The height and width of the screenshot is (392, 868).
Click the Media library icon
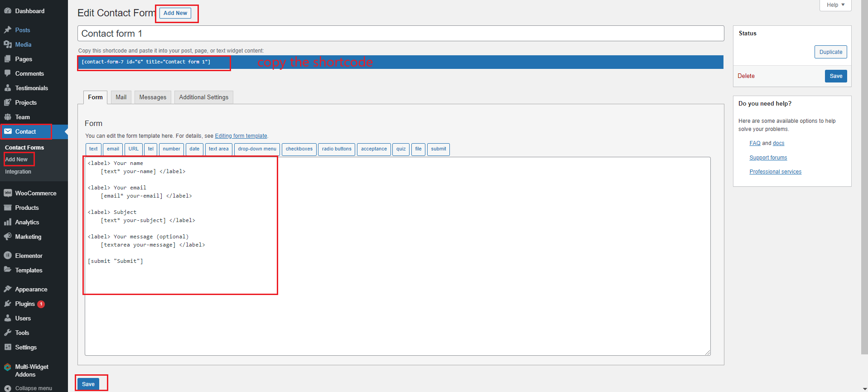(8, 44)
